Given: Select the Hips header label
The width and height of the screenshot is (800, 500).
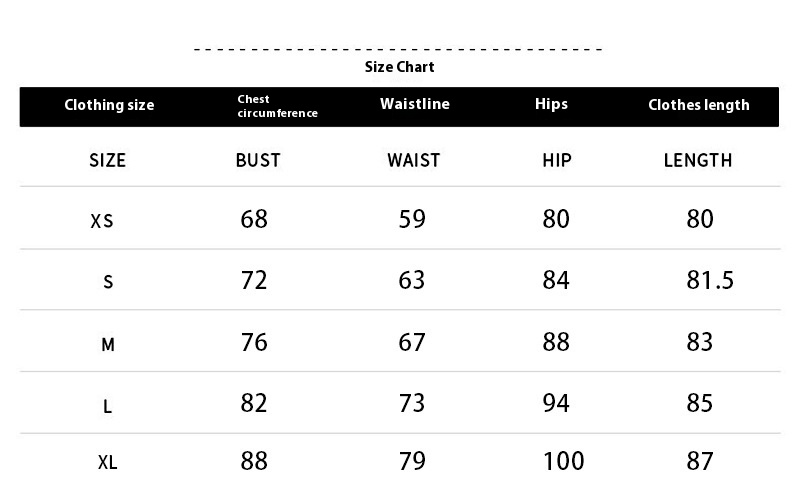Looking at the screenshot, I should [551, 104].
